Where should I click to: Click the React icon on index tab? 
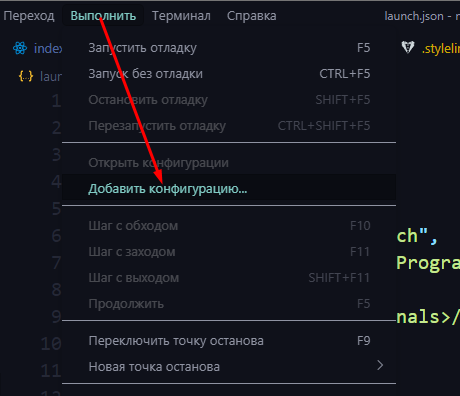tap(20, 48)
